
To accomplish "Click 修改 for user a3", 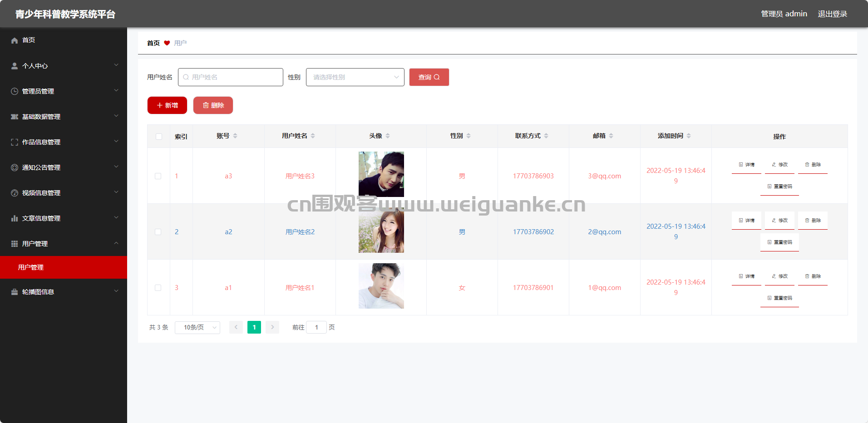I will [x=779, y=165].
